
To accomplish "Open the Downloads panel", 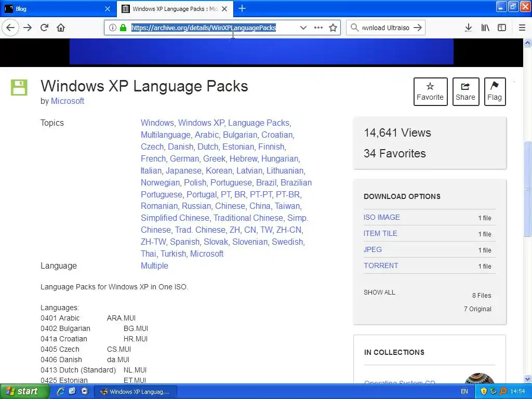I will click(x=468, y=28).
